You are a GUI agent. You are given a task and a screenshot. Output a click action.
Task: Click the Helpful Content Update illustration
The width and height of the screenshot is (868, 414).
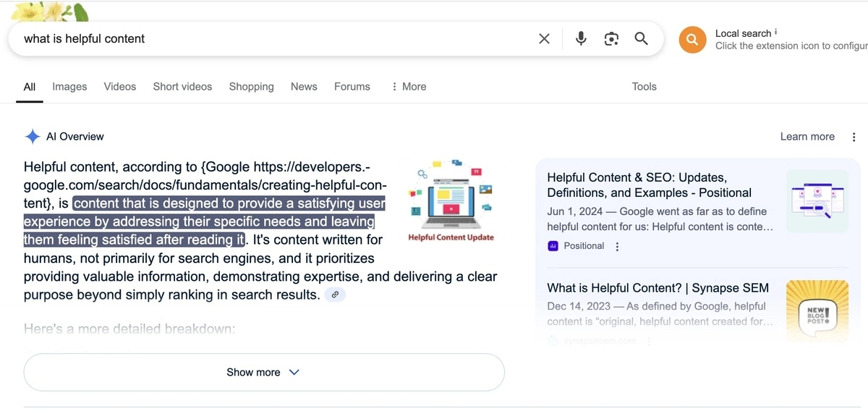click(451, 200)
